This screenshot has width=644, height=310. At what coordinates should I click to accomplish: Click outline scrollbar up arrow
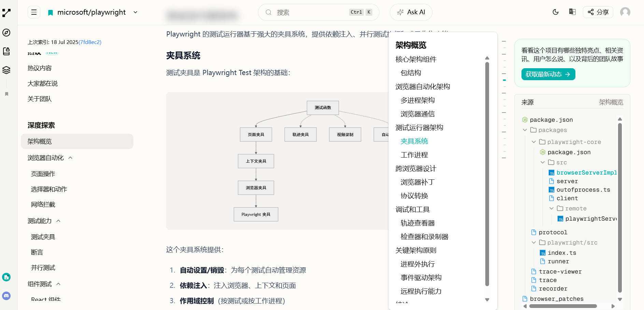click(487, 58)
